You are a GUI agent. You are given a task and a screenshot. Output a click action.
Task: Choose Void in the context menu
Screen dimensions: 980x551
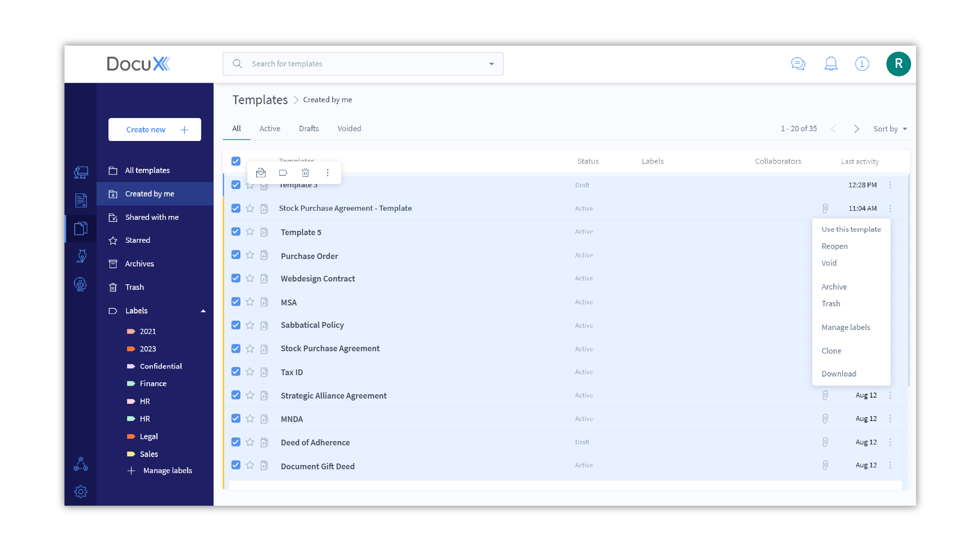(829, 263)
